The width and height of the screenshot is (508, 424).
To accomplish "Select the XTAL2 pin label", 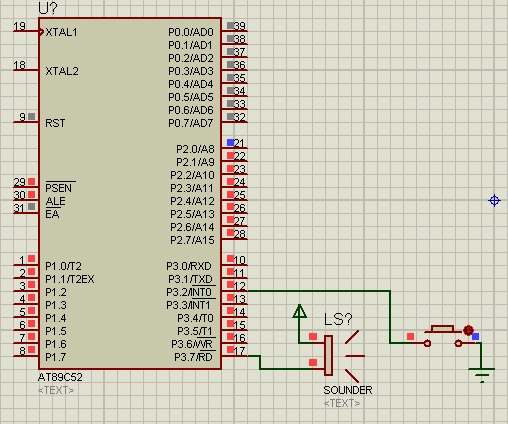I will tap(62, 71).
